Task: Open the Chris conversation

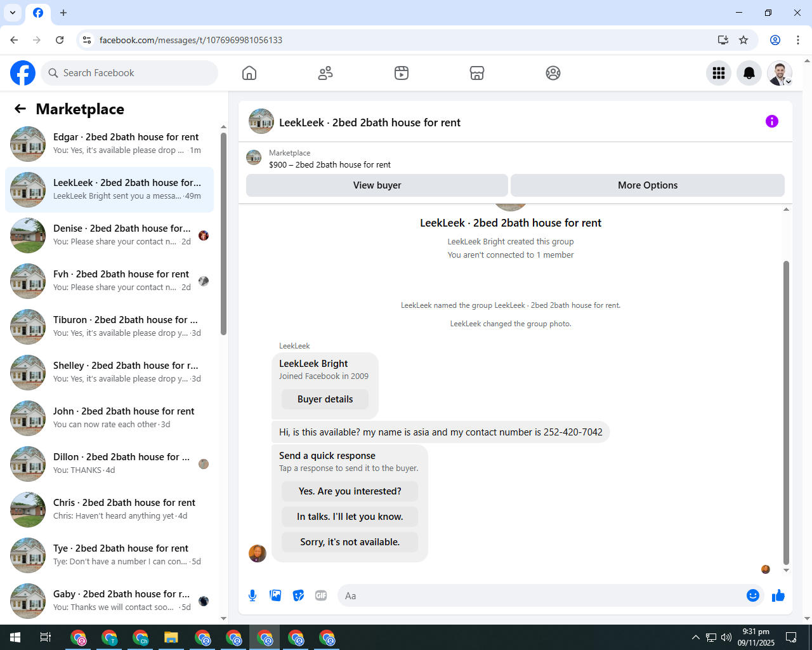Action: 109,510
